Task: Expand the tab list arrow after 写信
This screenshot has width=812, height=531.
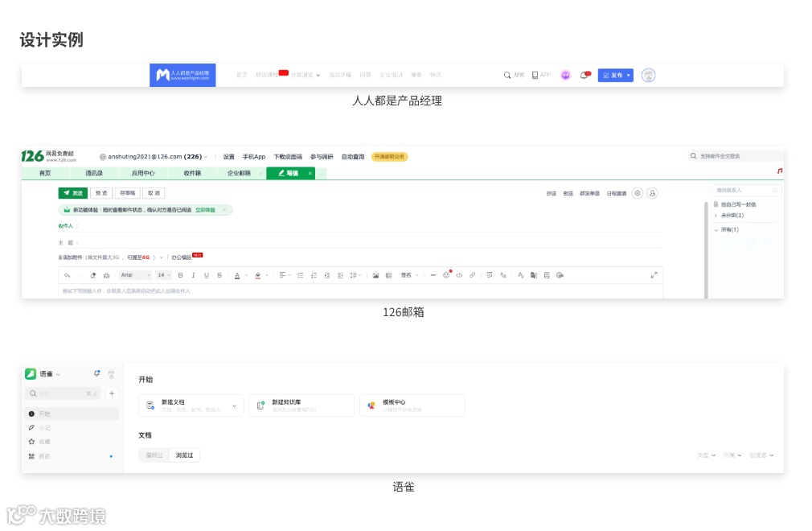Action: click(321, 173)
